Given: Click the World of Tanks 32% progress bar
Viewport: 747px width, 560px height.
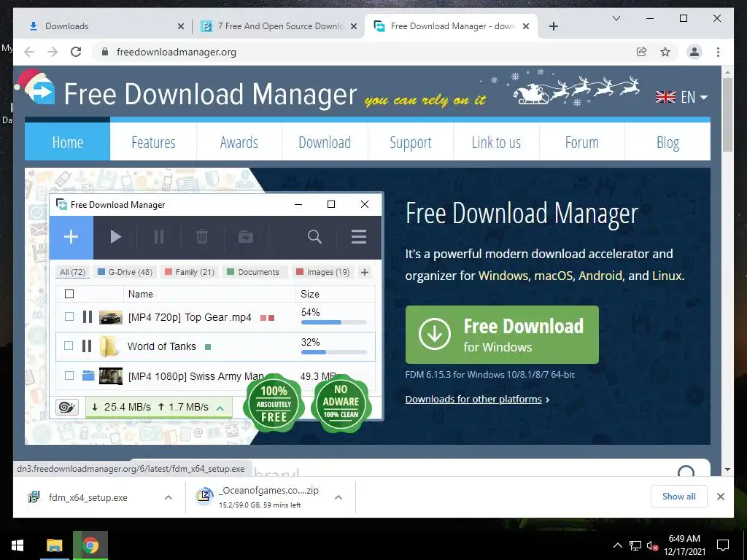Looking at the screenshot, I should 334,352.
